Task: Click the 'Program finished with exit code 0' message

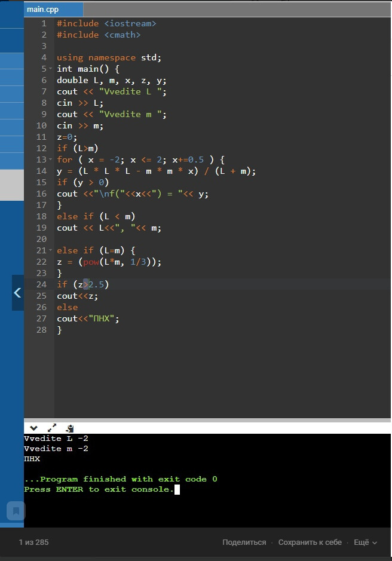Action: pos(121,479)
